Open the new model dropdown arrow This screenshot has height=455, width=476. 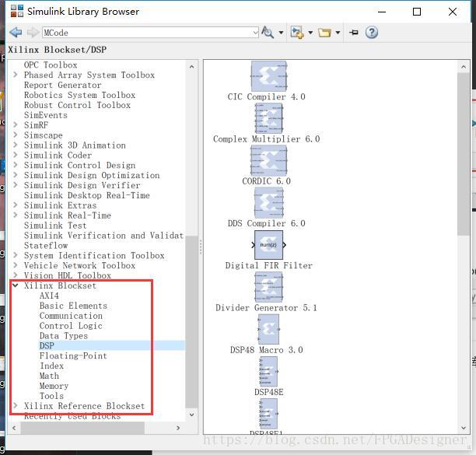point(310,33)
